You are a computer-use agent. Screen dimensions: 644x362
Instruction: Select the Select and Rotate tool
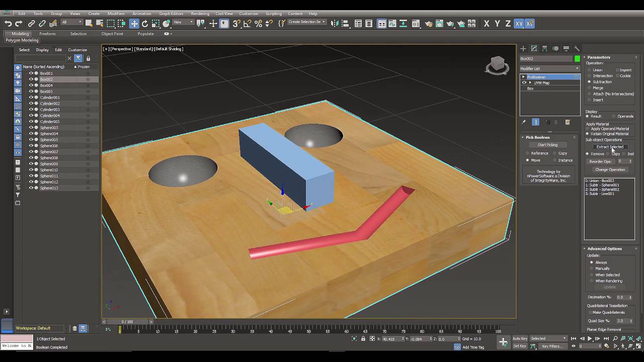145,24
